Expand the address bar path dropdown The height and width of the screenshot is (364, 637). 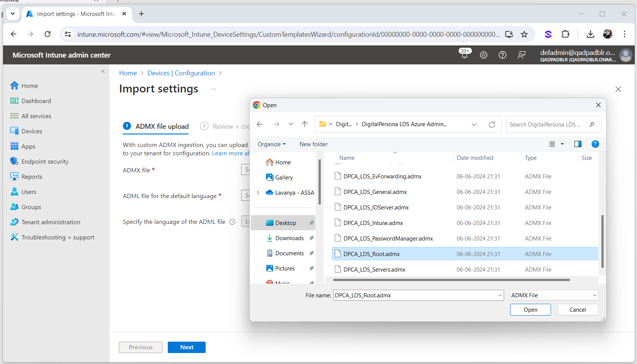474,124
